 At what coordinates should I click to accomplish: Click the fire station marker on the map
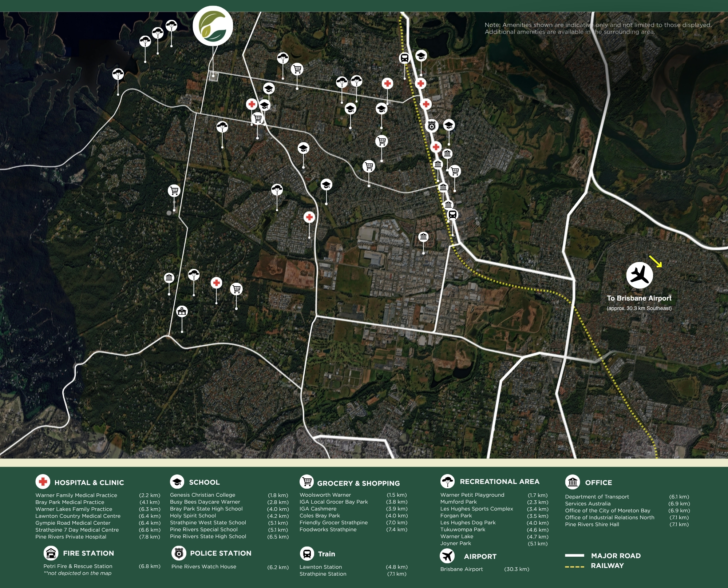coord(182,311)
